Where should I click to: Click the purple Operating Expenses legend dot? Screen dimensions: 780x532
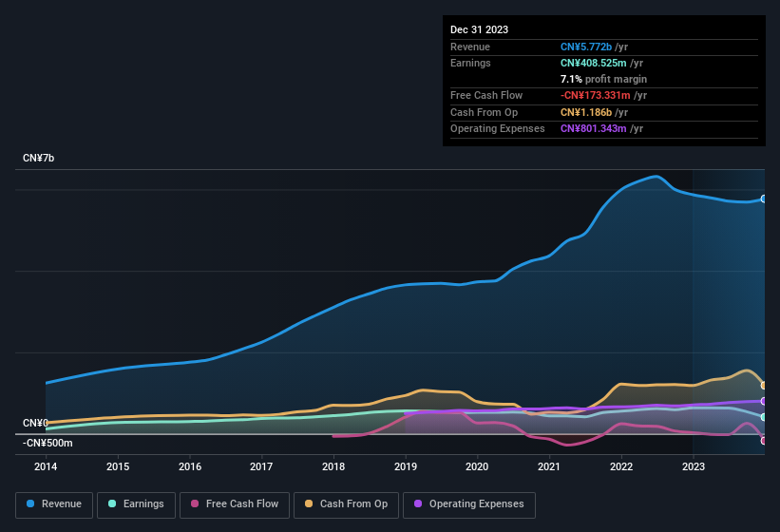pyautogui.click(x=418, y=503)
